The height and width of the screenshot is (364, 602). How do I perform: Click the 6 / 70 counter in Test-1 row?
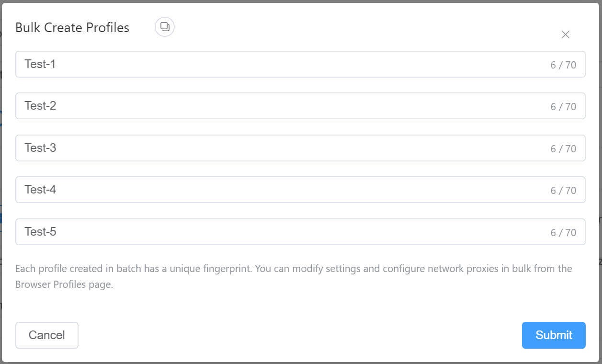tap(563, 65)
